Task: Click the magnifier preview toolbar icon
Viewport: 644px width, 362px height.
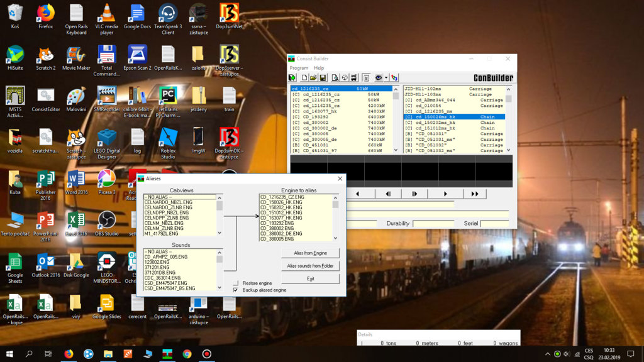Action: click(336, 78)
